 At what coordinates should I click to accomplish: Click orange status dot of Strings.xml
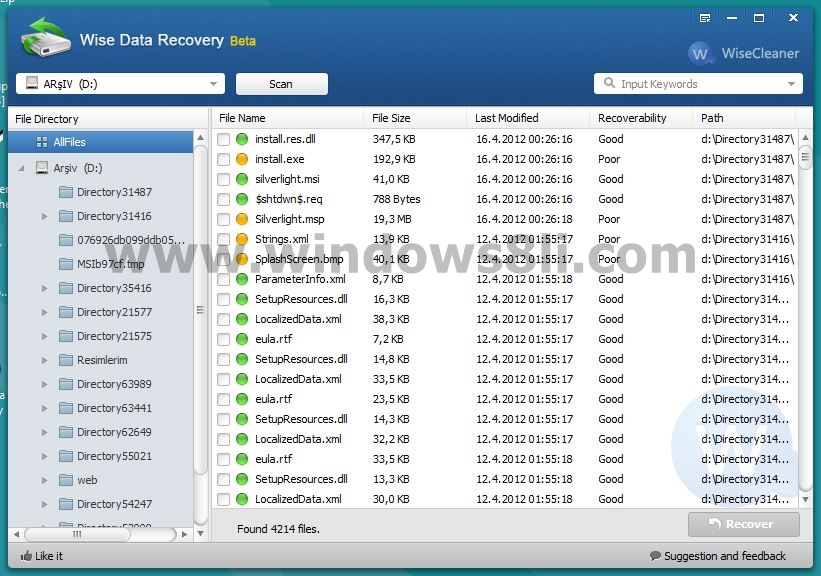tap(242, 239)
